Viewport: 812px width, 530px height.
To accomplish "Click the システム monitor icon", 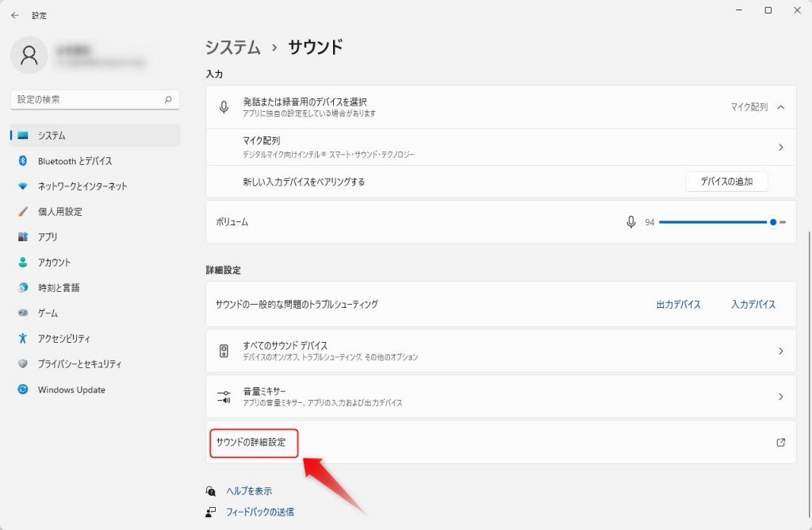I will pyautogui.click(x=23, y=135).
